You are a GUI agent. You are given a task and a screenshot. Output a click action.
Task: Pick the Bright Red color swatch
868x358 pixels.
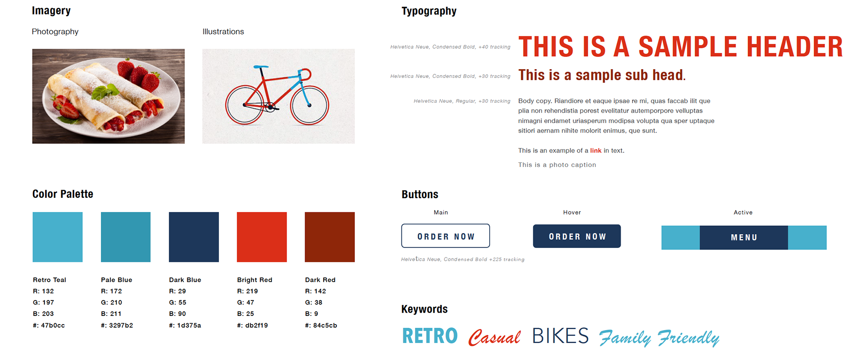[x=262, y=237]
